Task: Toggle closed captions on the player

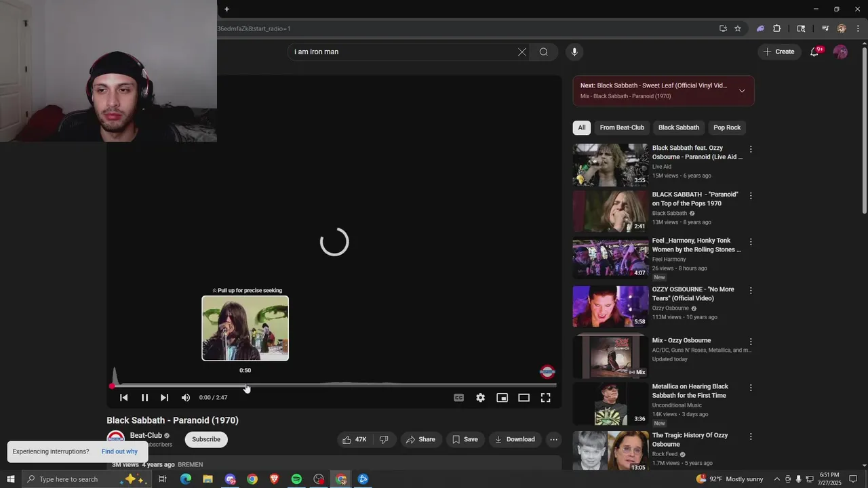Action: click(459, 398)
